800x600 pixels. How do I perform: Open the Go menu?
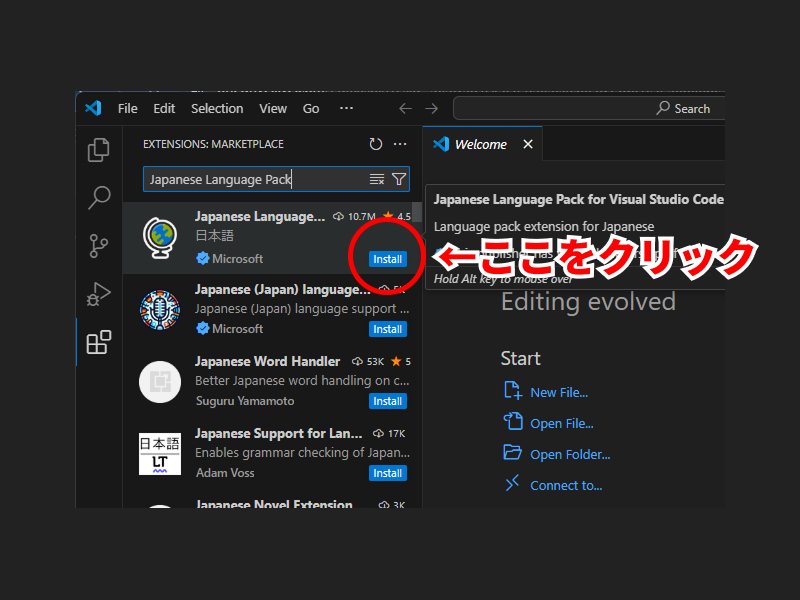(311, 109)
